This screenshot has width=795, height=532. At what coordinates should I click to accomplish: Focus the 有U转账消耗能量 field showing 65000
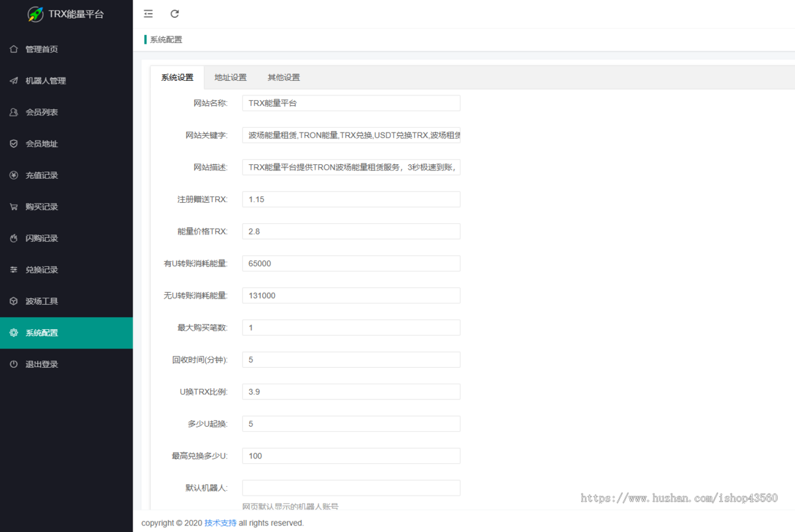point(351,263)
